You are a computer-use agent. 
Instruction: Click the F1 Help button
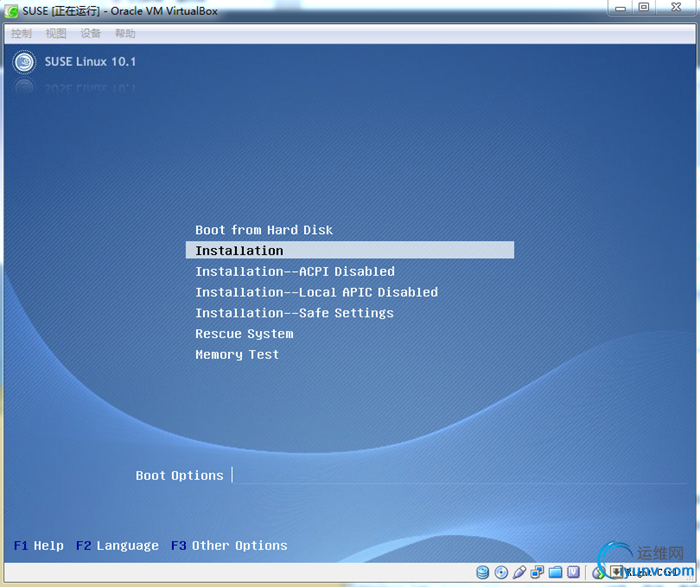tap(39, 545)
